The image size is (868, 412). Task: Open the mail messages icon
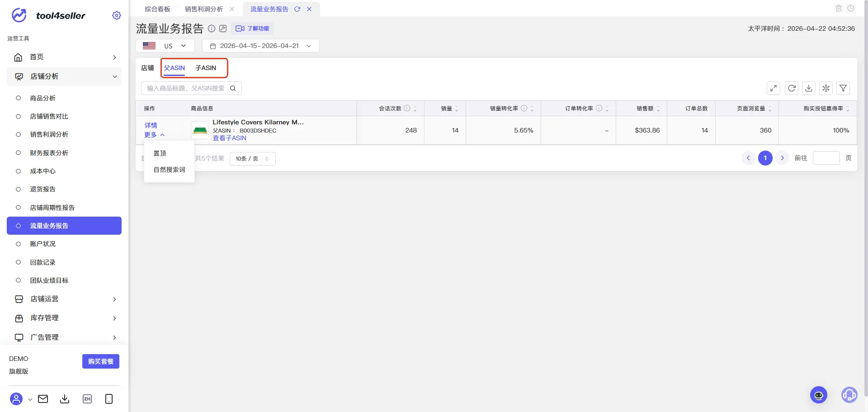pos(43,399)
